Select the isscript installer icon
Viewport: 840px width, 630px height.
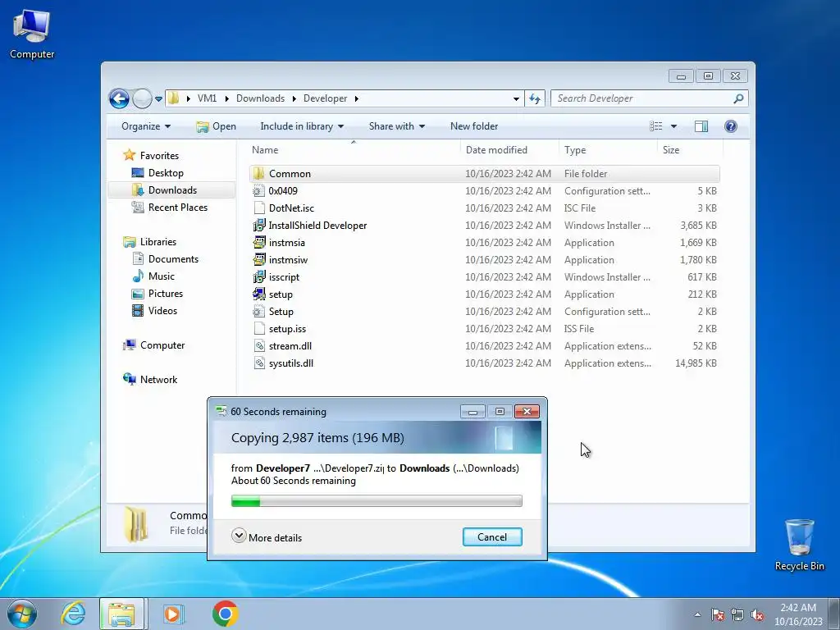(258, 276)
